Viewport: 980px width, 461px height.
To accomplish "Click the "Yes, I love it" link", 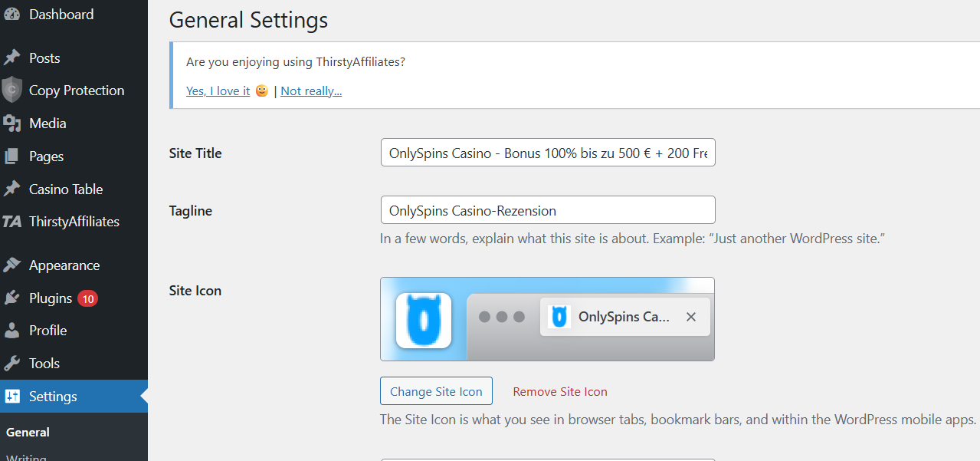I will click(218, 91).
